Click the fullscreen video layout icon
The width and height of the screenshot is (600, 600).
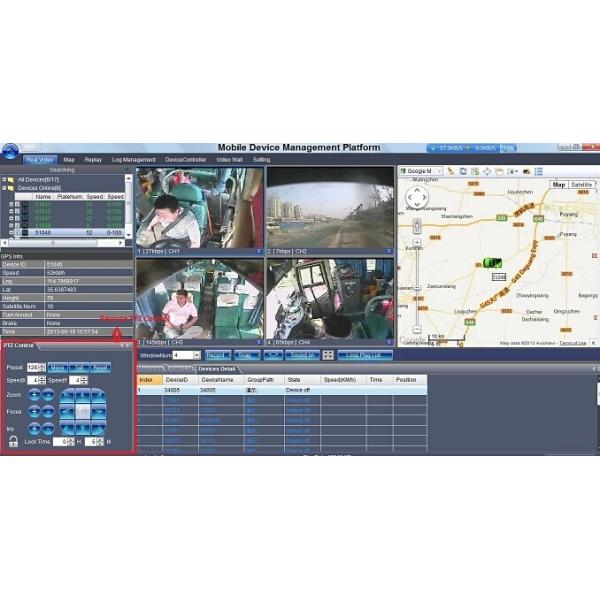tap(328, 355)
